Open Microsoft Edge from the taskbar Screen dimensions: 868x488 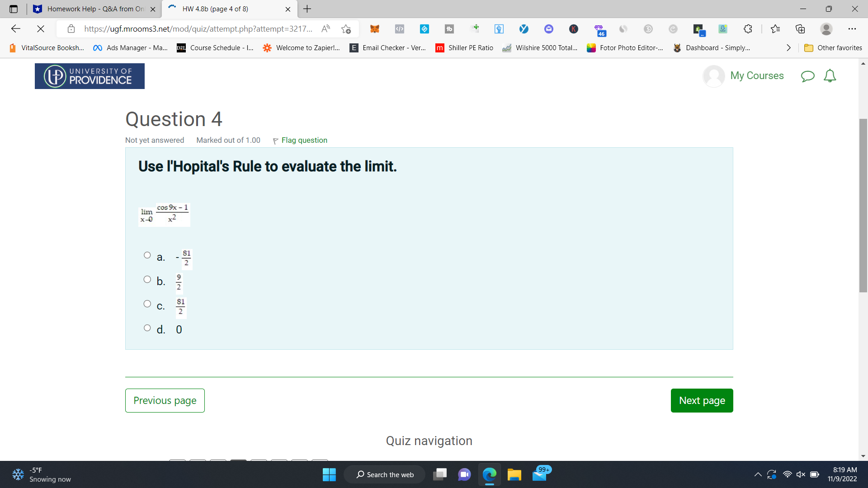coord(489,474)
